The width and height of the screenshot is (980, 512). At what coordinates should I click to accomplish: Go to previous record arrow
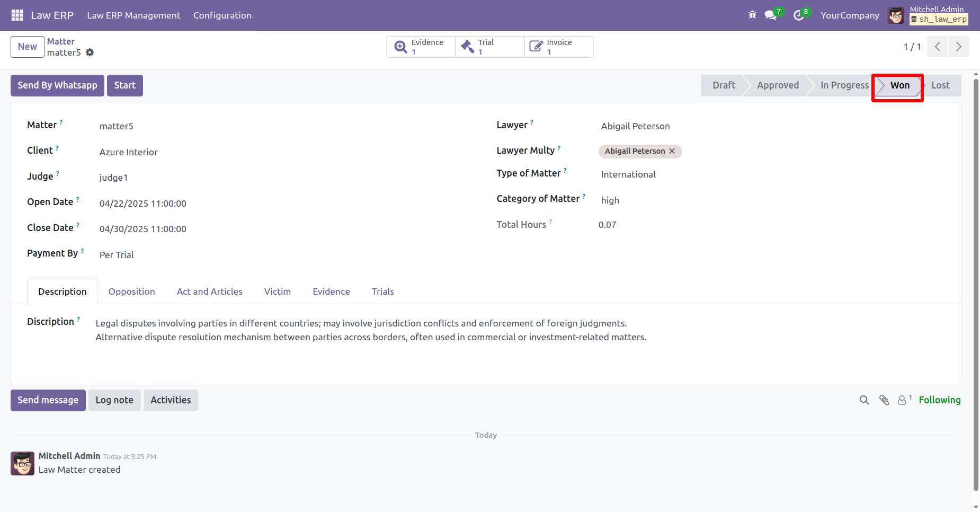tap(938, 47)
